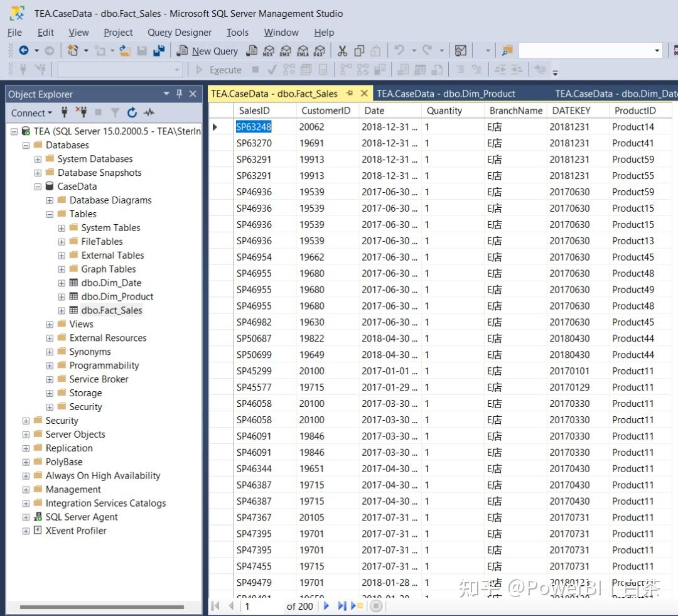
Task: Click the MDX query icon
Action: pyautogui.click(x=269, y=51)
